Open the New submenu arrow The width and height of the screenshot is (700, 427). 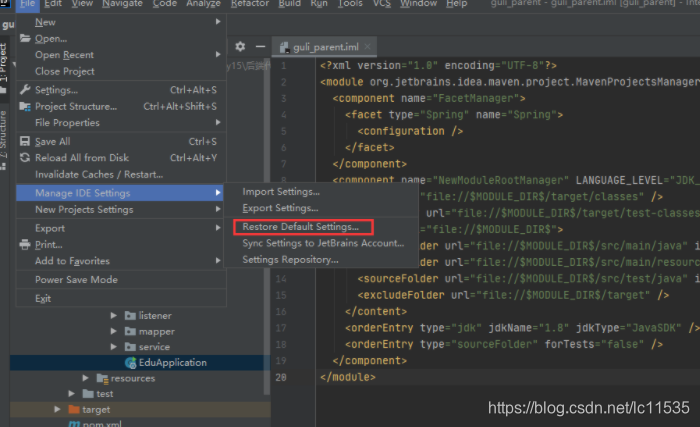pos(218,21)
